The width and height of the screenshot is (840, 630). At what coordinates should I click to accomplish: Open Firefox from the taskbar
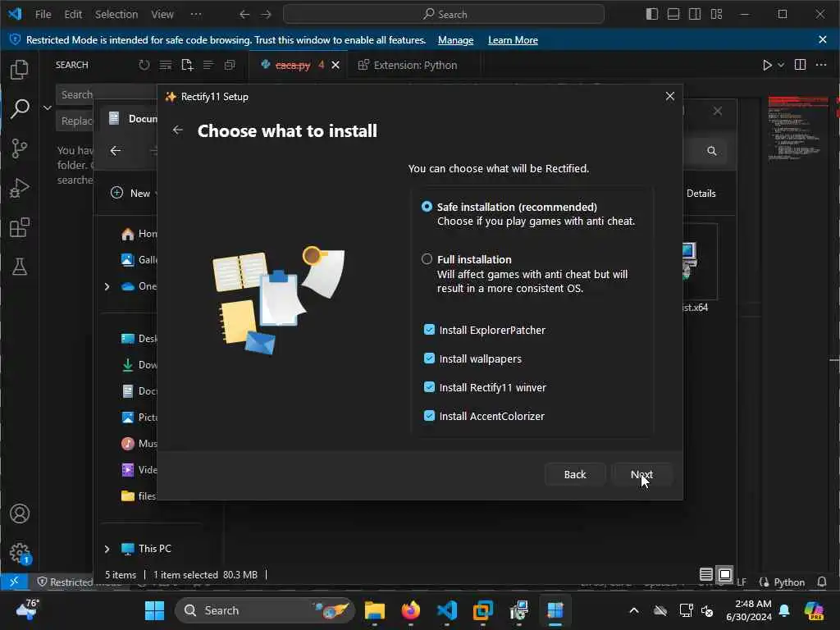coord(411,610)
